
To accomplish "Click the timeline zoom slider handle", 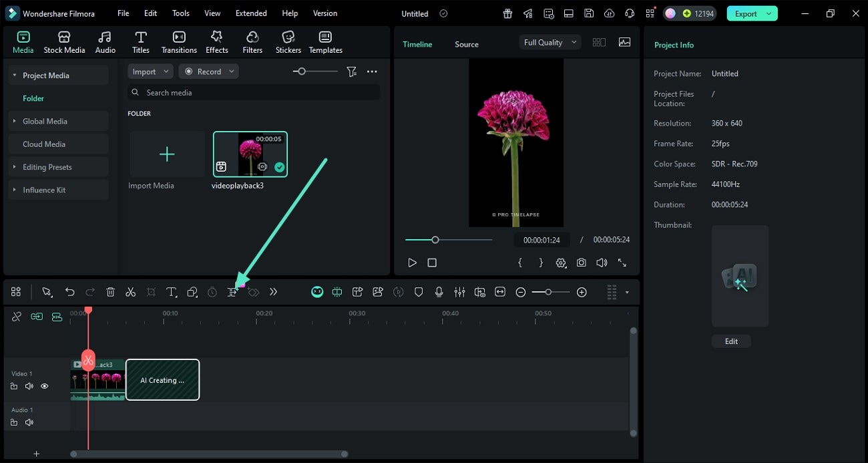I will click(548, 292).
